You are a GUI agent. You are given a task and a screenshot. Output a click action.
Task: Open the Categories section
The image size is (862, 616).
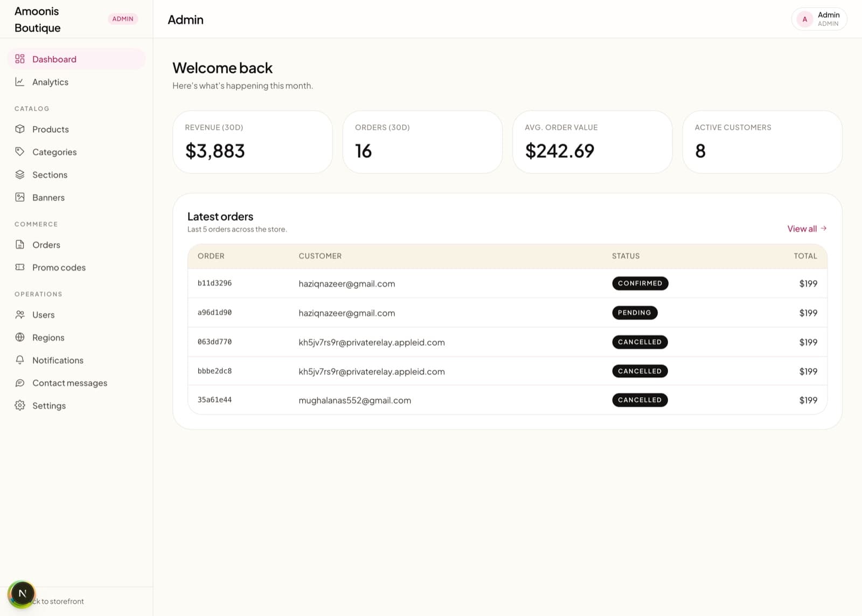pyautogui.click(x=77, y=151)
